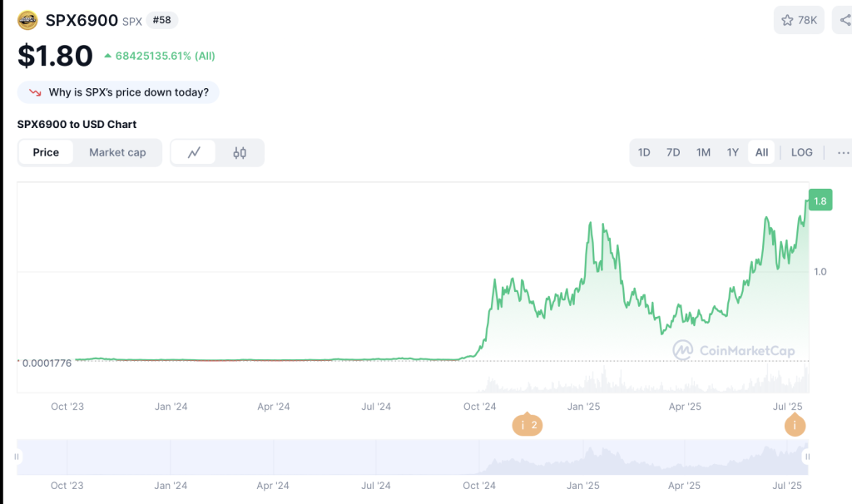The height and width of the screenshot is (504, 852).
Task: Click the SPX ticker symbol text
Action: (x=132, y=22)
